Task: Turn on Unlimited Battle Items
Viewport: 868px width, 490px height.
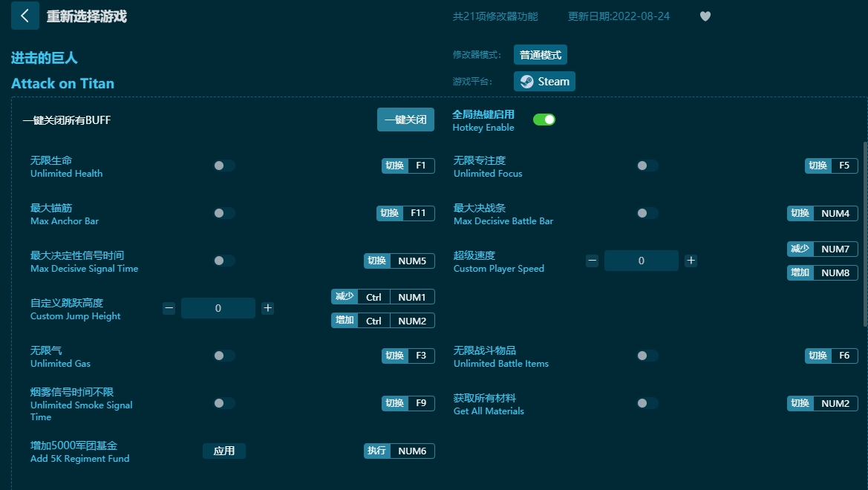Action: coord(647,356)
